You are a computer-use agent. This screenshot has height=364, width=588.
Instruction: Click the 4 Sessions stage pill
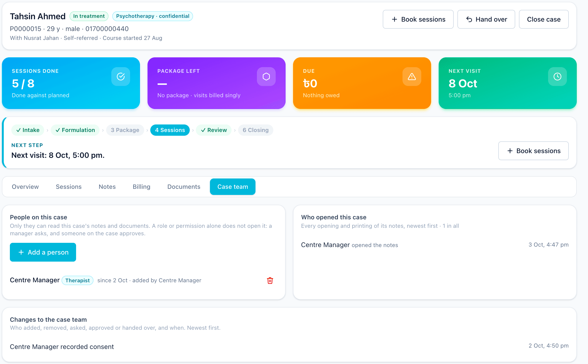point(170,130)
